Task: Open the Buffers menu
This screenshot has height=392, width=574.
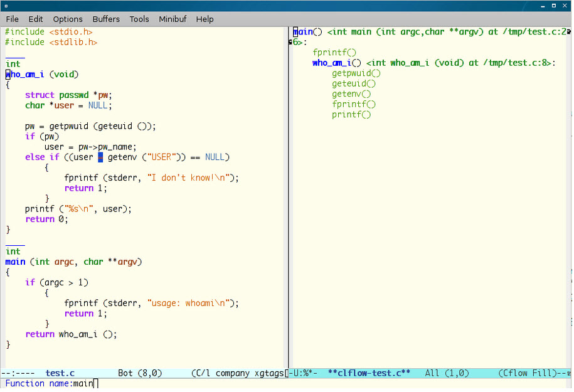Action: [x=106, y=19]
